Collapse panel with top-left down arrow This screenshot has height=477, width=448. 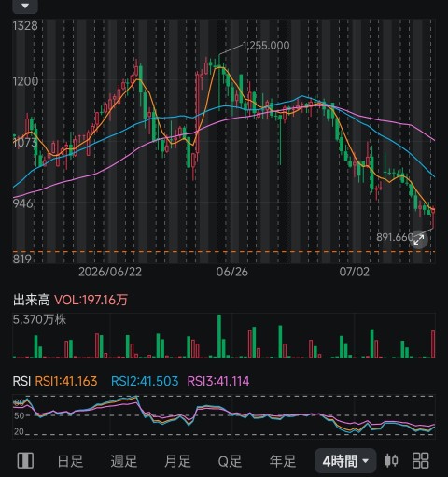tap(25, 7)
